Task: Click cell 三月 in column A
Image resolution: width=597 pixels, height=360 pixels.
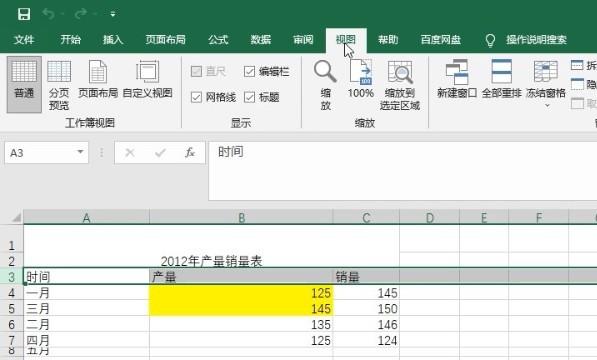Action: tap(86, 309)
